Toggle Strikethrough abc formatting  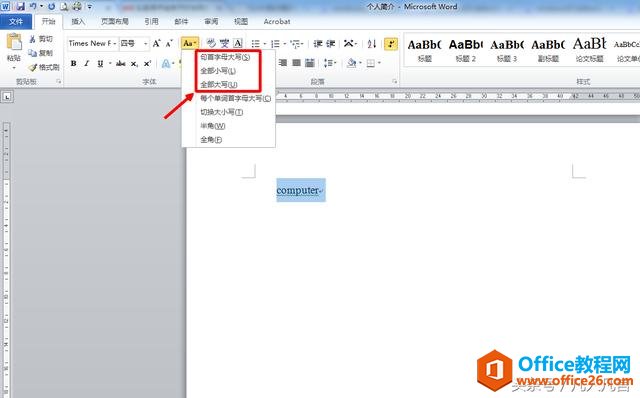120,63
